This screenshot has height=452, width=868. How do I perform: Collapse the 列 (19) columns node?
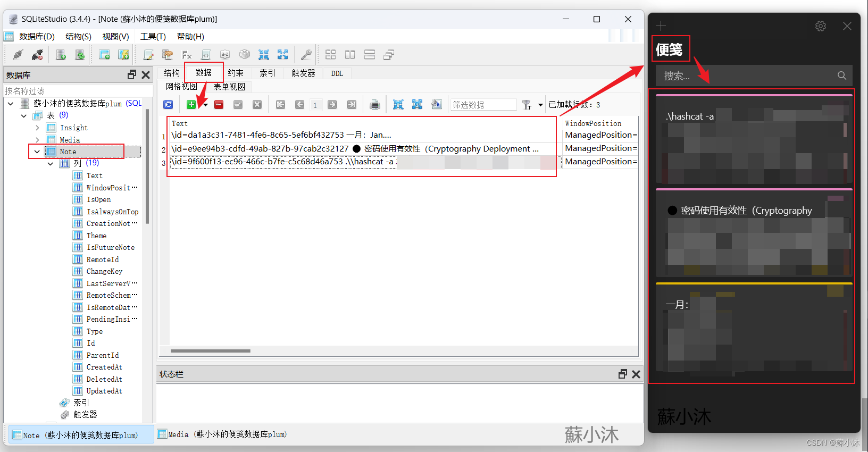(51, 164)
